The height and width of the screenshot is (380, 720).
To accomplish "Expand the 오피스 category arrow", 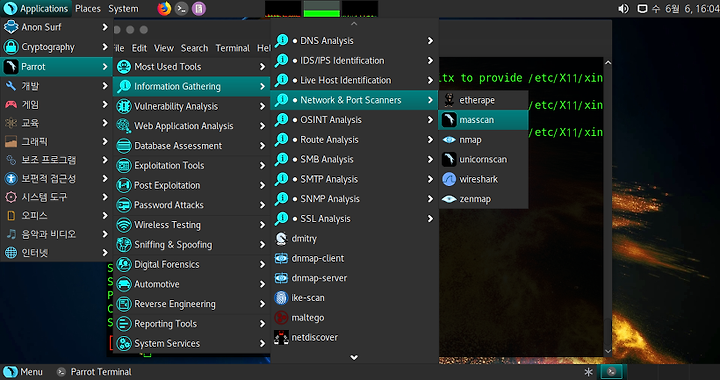I will tap(105, 215).
